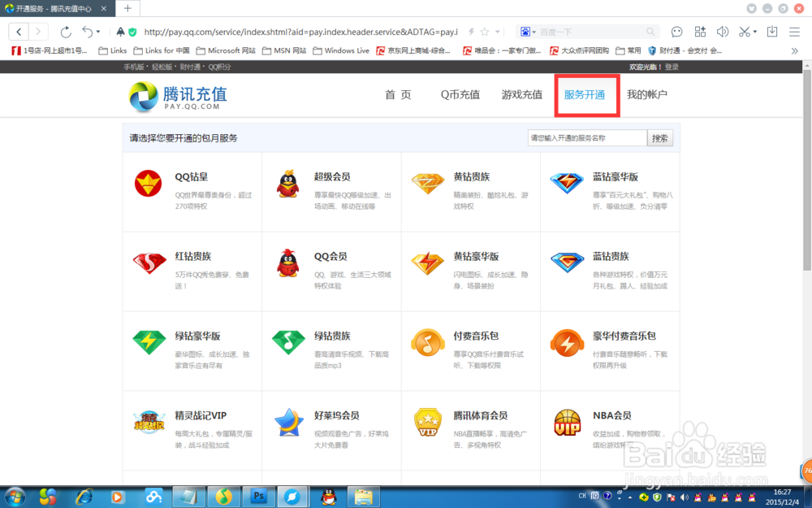Launch Photoshop from the taskbar

pos(258,496)
